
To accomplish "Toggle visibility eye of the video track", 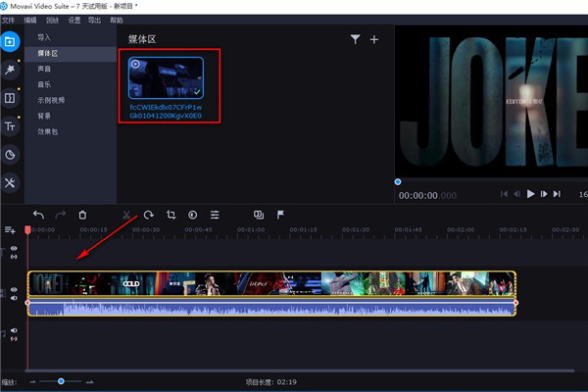I will (14, 290).
